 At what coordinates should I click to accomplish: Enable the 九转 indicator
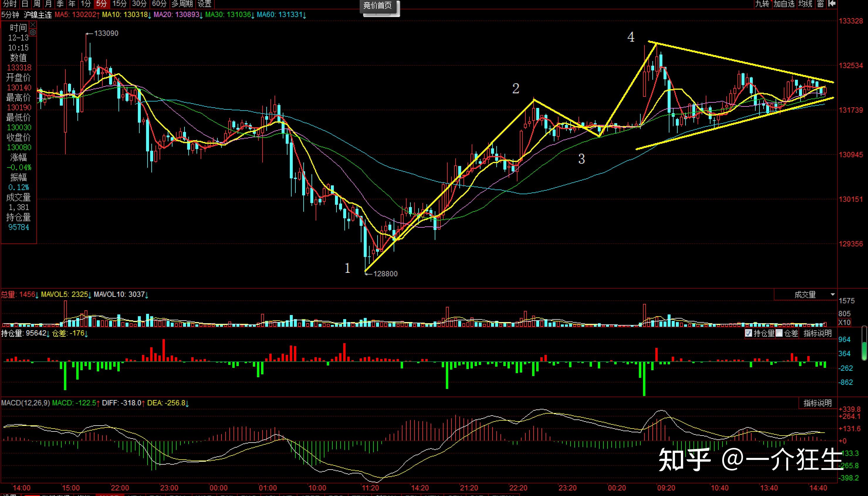762,4
